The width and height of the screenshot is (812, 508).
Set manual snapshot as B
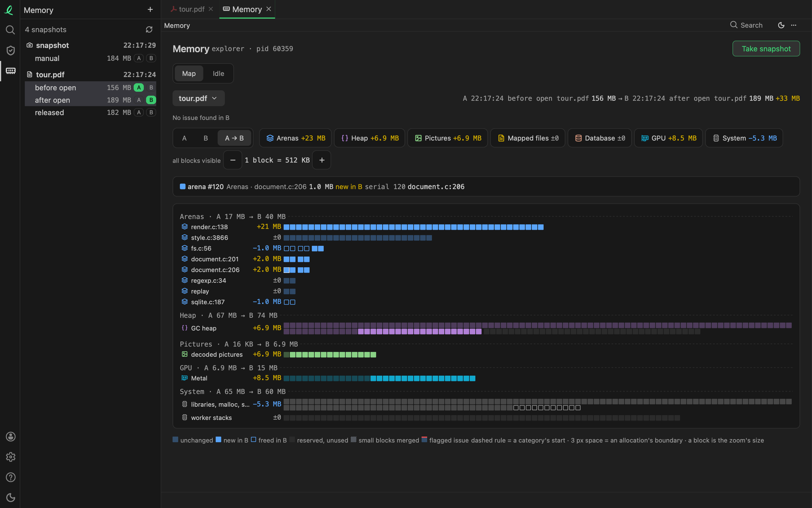[151, 58]
